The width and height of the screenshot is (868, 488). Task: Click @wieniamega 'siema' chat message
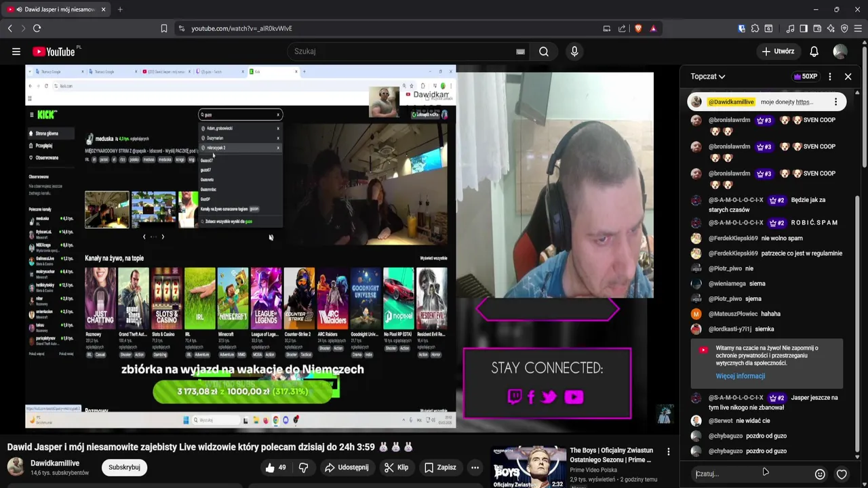(766, 284)
